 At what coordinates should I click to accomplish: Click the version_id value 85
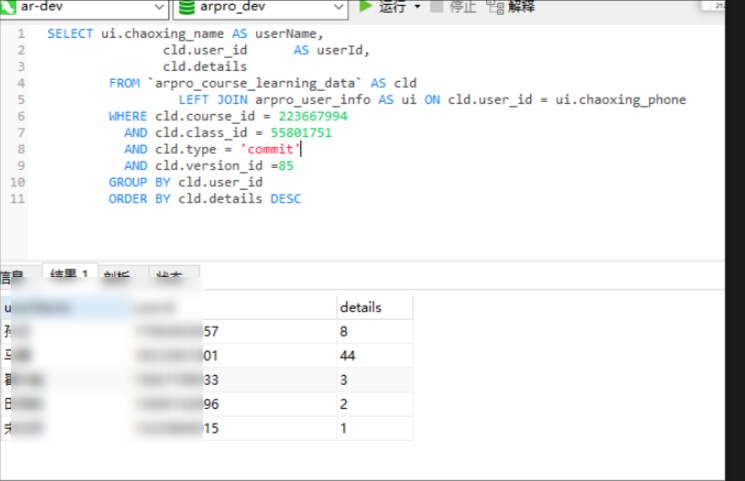click(x=286, y=165)
